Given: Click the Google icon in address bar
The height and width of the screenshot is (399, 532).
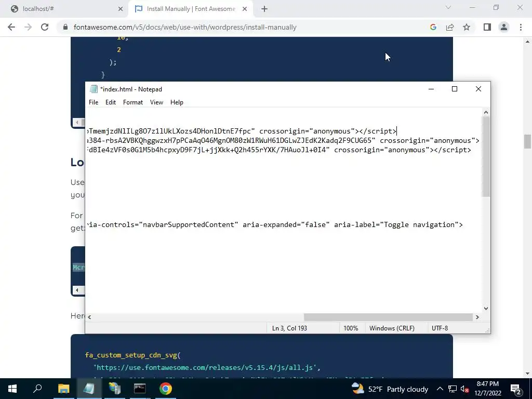Looking at the screenshot, I should tap(433, 27).
